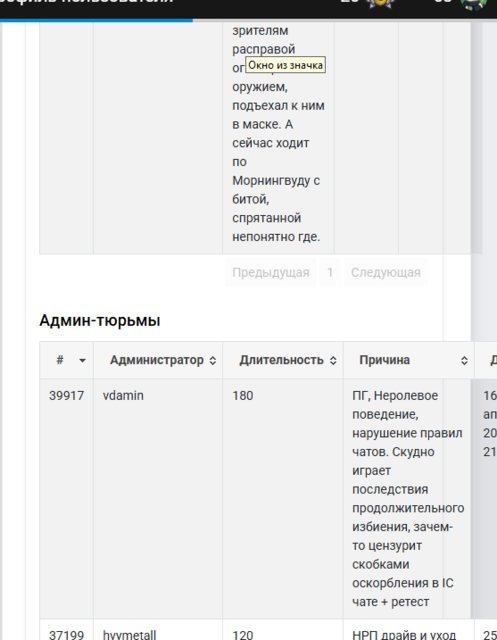Screen dimensions: 497x640
Task: Click text ending with спрятанной непонятно где
Action: tap(278, 133)
